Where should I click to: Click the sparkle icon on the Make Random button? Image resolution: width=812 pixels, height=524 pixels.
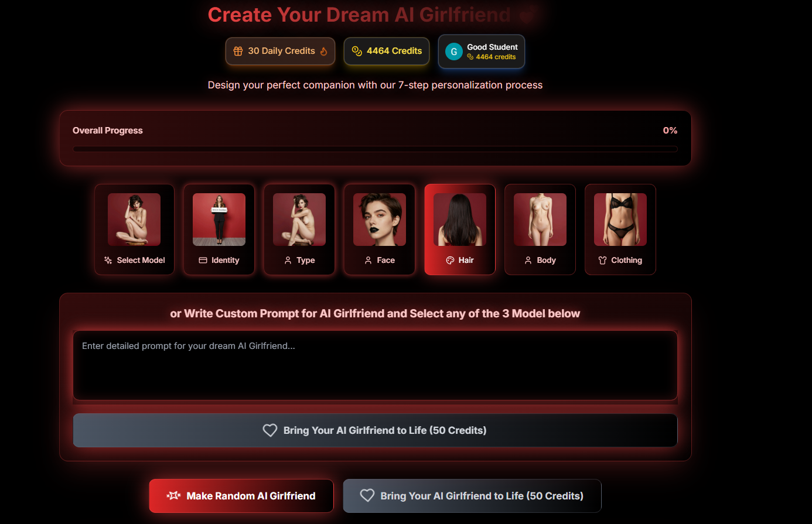(173, 495)
